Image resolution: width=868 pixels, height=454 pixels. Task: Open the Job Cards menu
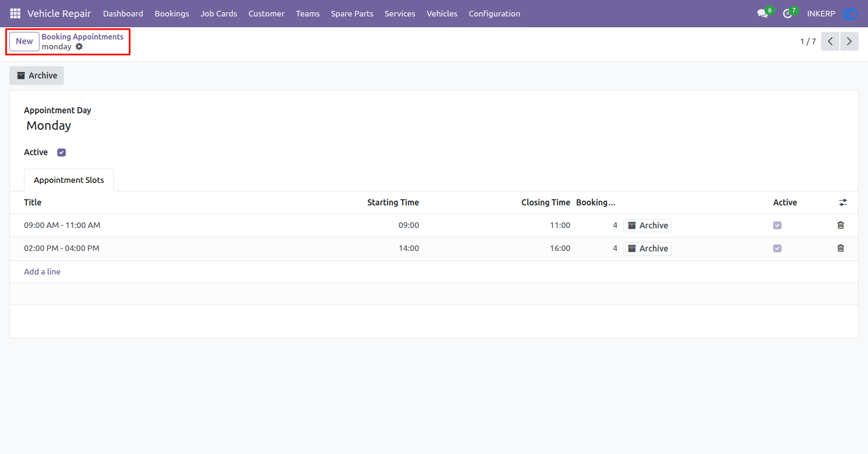click(219, 14)
